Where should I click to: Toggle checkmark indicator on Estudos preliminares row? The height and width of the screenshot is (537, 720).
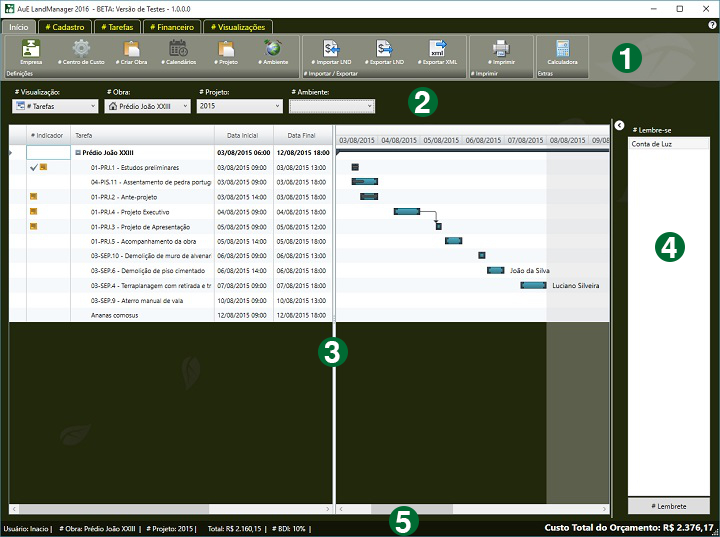pyautogui.click(x=34, y=167)
